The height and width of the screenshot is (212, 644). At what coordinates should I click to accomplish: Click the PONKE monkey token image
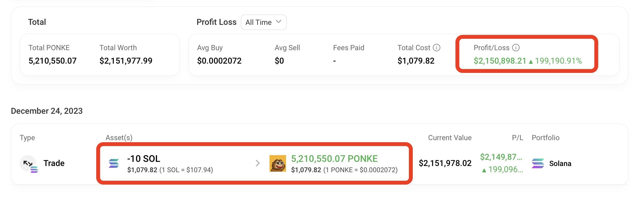point(278,163)
